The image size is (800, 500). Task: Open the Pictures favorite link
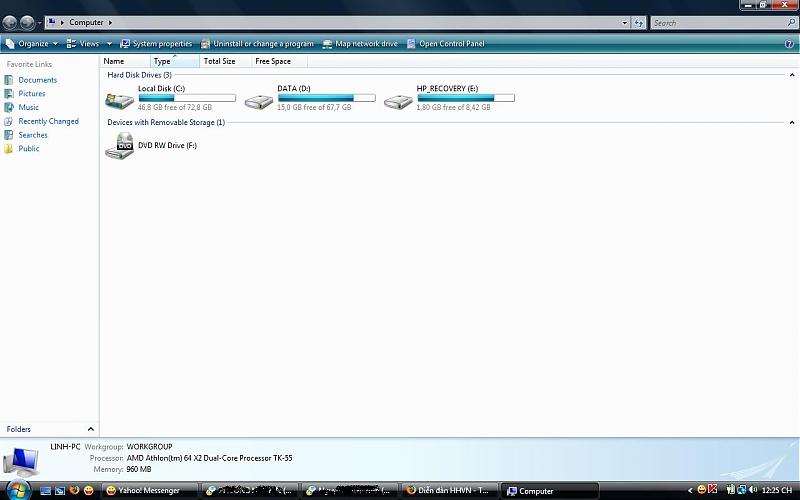coord(31,93)
